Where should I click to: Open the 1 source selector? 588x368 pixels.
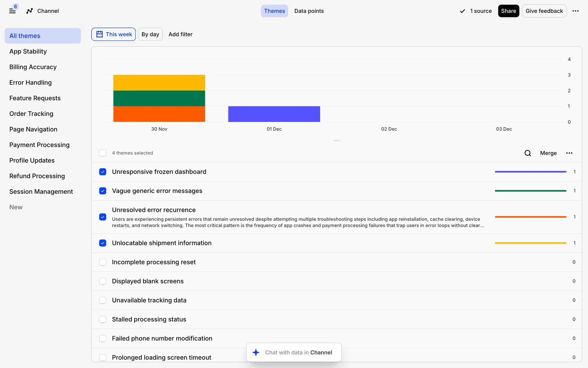[481, 11]
